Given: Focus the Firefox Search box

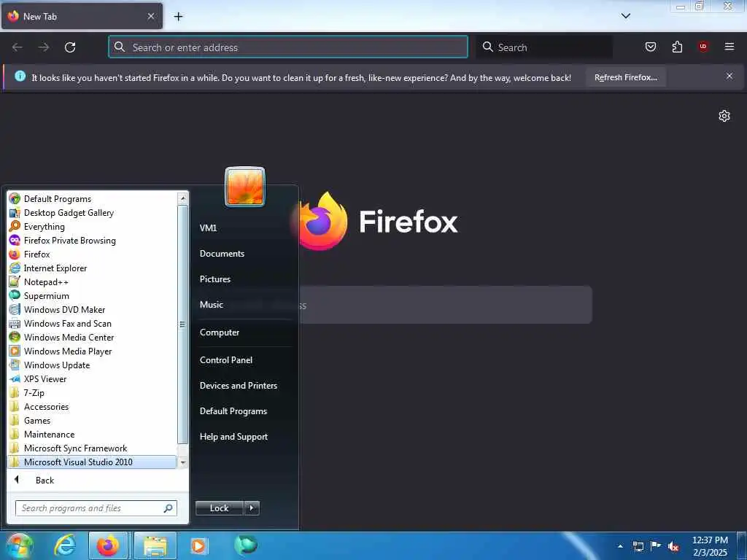Looking at the screenshot, I should [x=544, y=47].
